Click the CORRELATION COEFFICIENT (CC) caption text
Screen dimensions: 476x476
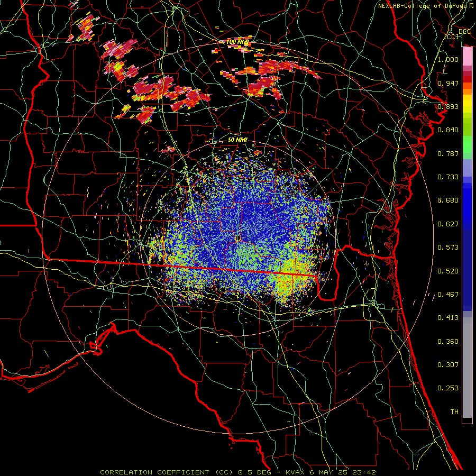coord(167,472)
